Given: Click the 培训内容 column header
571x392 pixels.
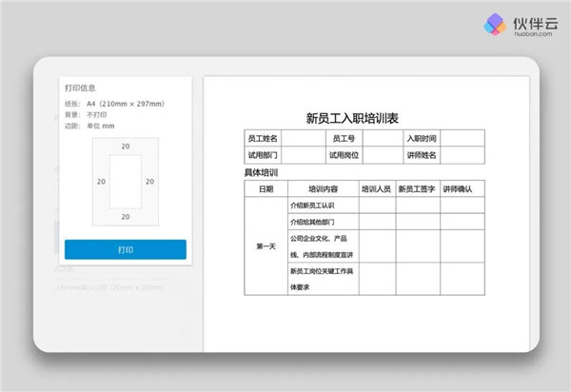Looking at the screenshot, I should click(x=323, y=188).
